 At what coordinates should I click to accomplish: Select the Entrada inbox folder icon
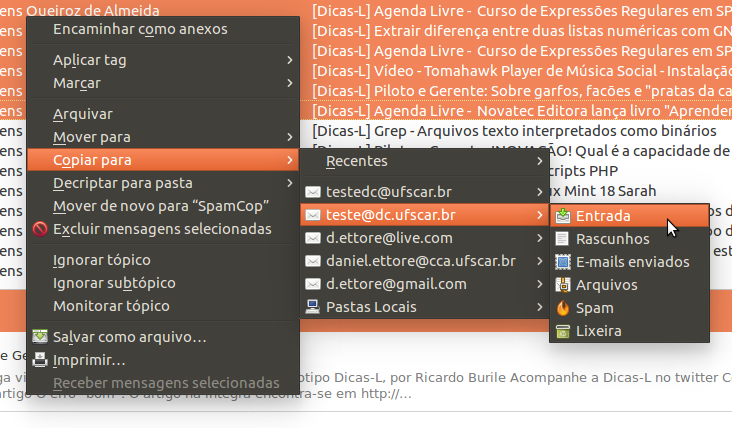point(563,215)
